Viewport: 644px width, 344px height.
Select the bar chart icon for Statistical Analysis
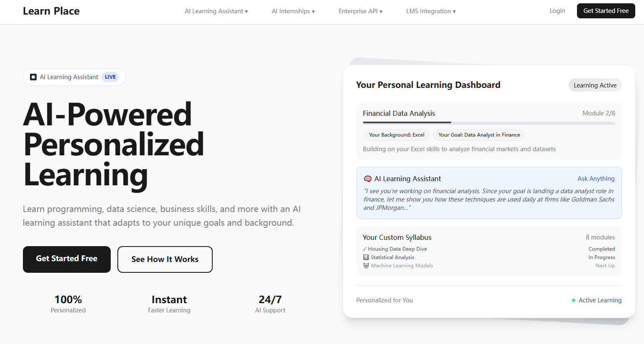click(x=366, y=257)
